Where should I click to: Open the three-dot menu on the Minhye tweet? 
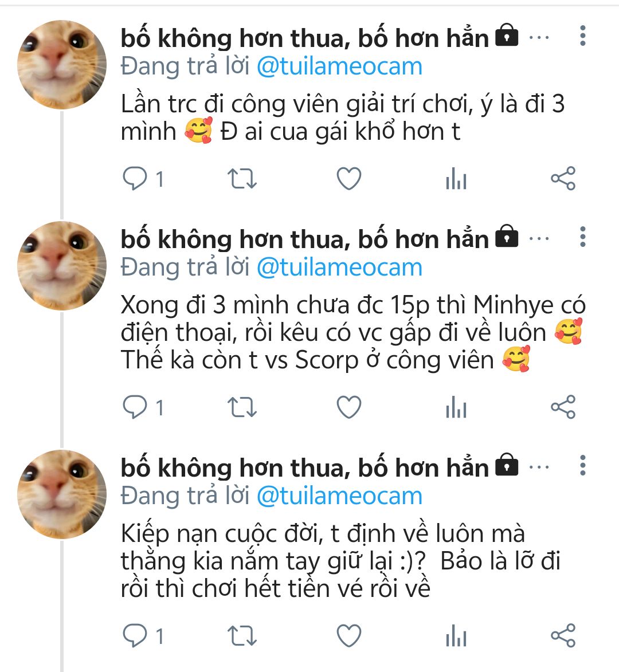(x=582, y=237)
